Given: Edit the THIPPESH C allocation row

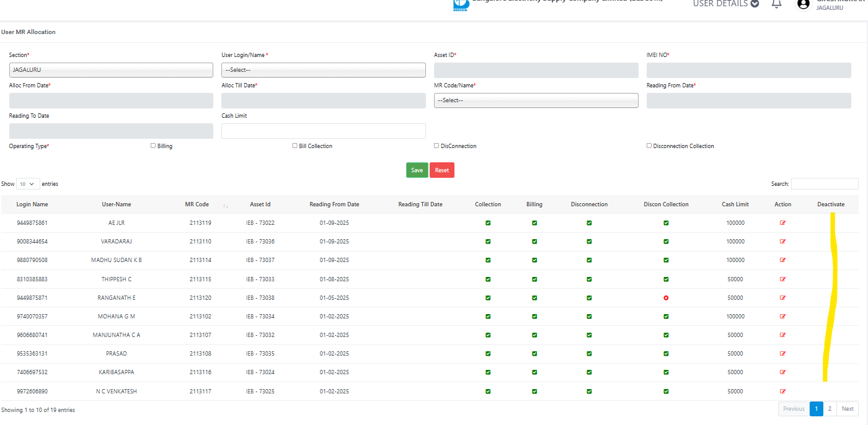Looking at the screenshot, I should [x=782, y=279].
